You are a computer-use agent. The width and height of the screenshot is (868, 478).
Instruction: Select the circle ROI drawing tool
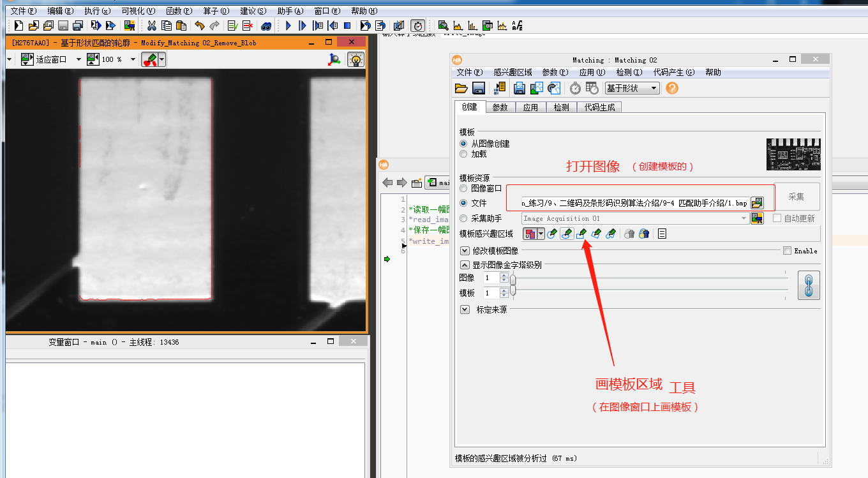[551, 234]
